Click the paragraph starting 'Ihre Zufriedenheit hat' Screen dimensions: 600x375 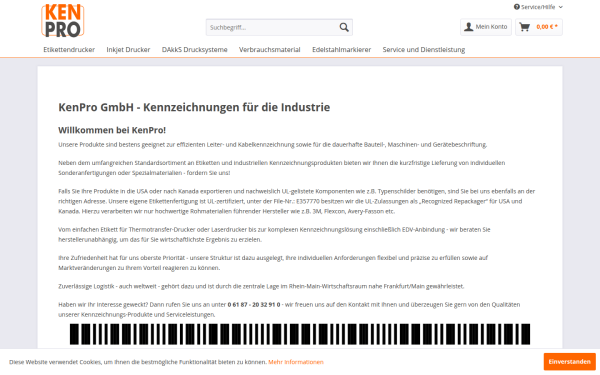click(273, 263)
